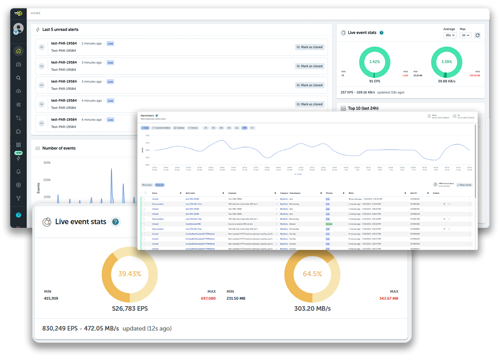Open the bell notifications icon in sidebar

19,171
